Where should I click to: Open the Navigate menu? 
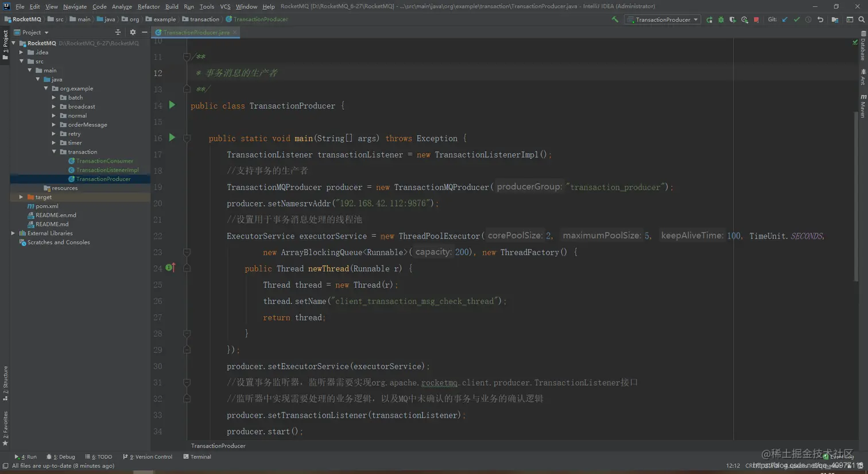75,6
